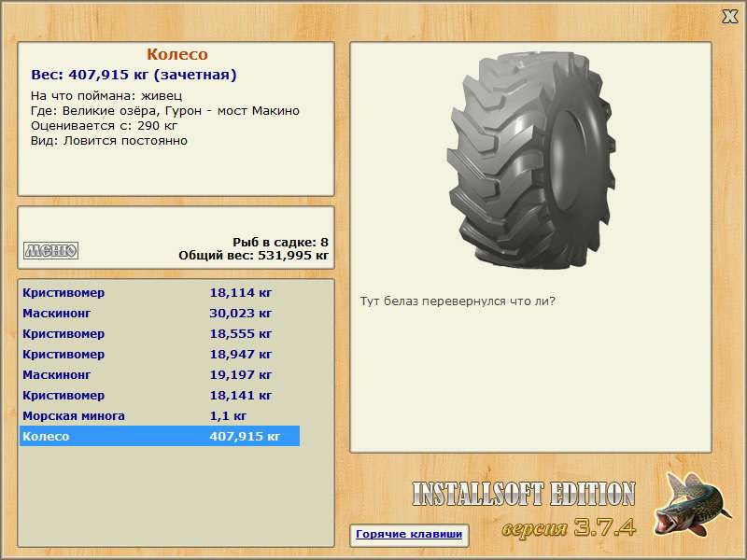The width and height of the screenshot is (747, 560).
Task: Select the Морская минога 1,1 кг row
Action: [x=160, y=415]
